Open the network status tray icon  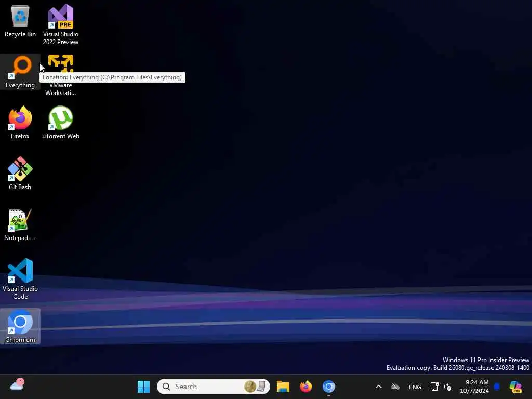click(434, 387)
